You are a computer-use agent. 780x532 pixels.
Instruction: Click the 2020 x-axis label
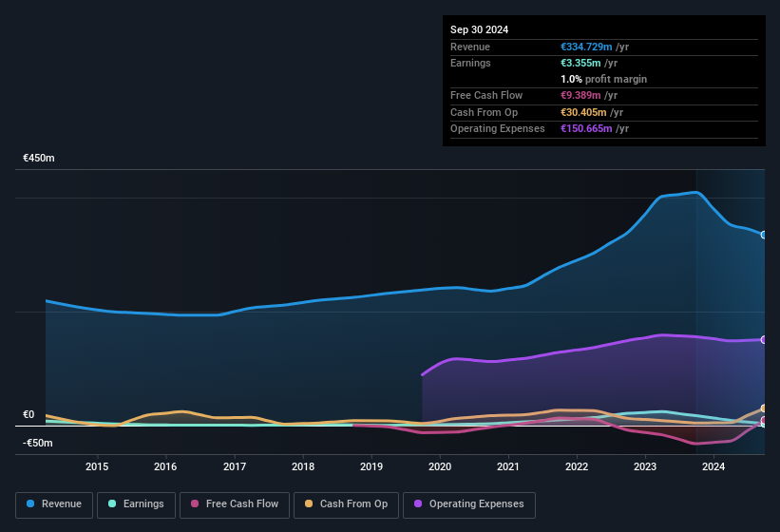440,466
